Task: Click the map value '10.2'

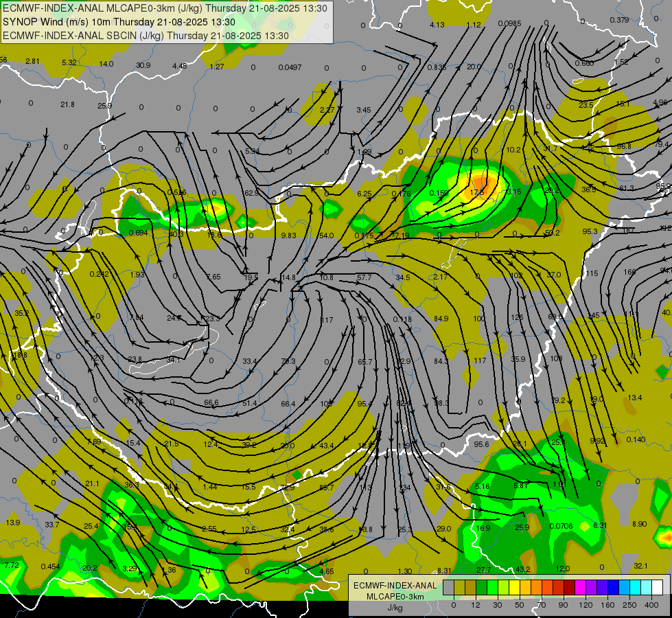Action: pos(513,150)
